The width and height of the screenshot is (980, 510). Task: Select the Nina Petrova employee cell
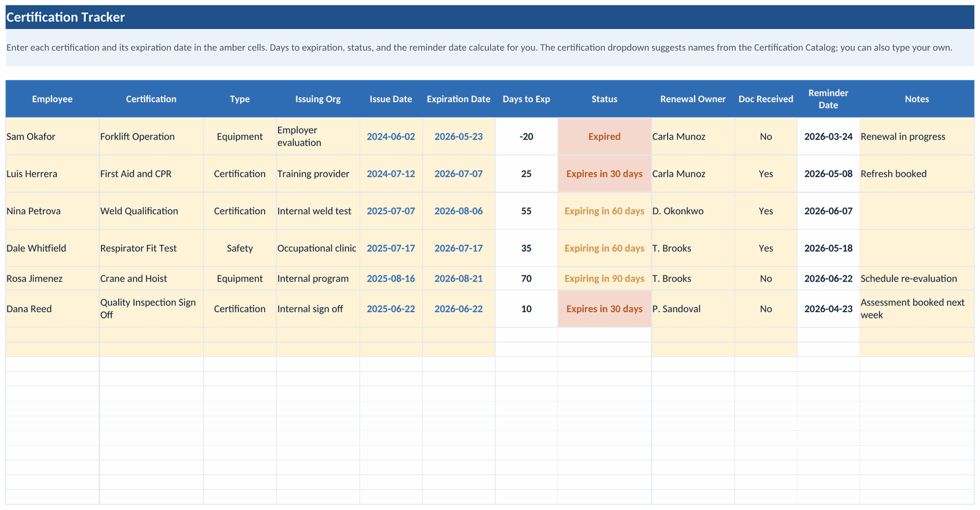52,211
